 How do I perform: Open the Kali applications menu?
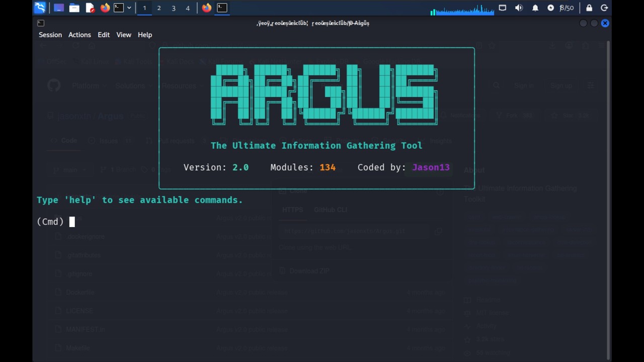pyautogui.click(x=40, y=8)
